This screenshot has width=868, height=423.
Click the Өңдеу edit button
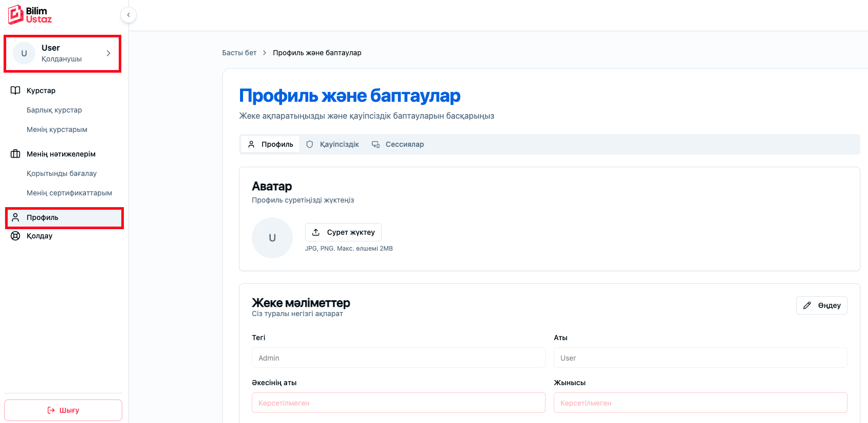coord(822,305)
